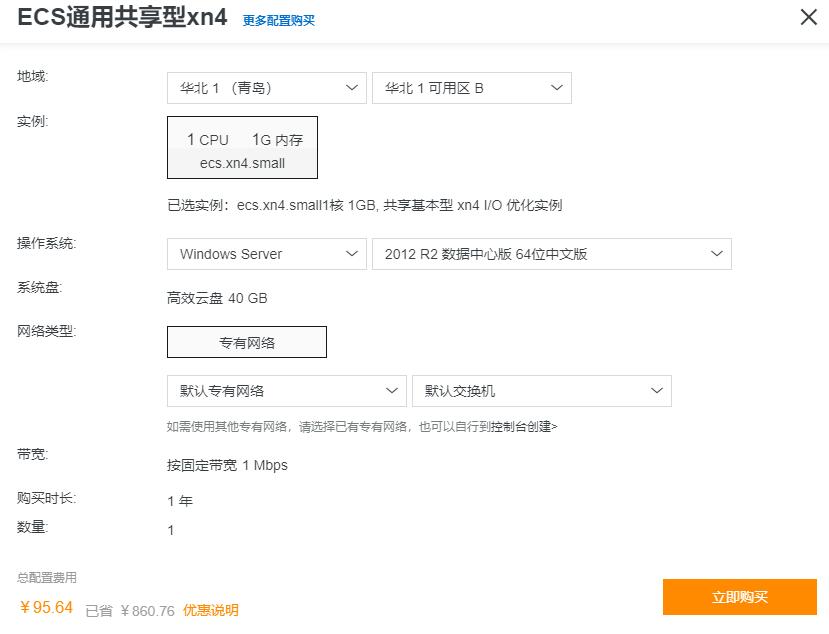Open the Windows Server operating system dropdown
The image size is (829, 634).
pos(265,253)
